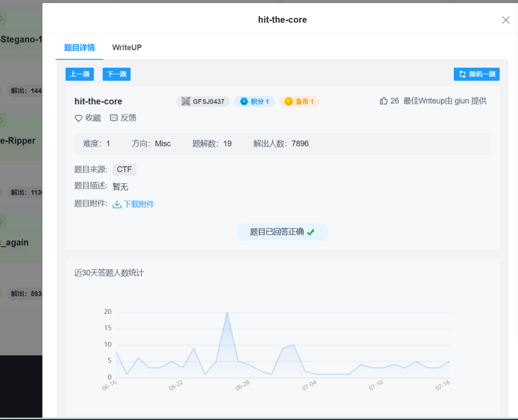Open the best Writeup by giun
518x420 pixels.
(x=445, y=101)
